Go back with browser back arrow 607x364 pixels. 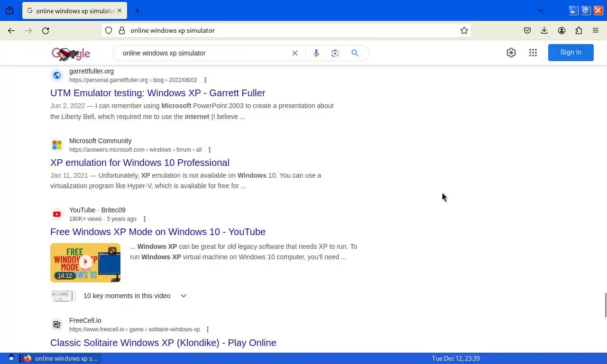tap(11, 30)
